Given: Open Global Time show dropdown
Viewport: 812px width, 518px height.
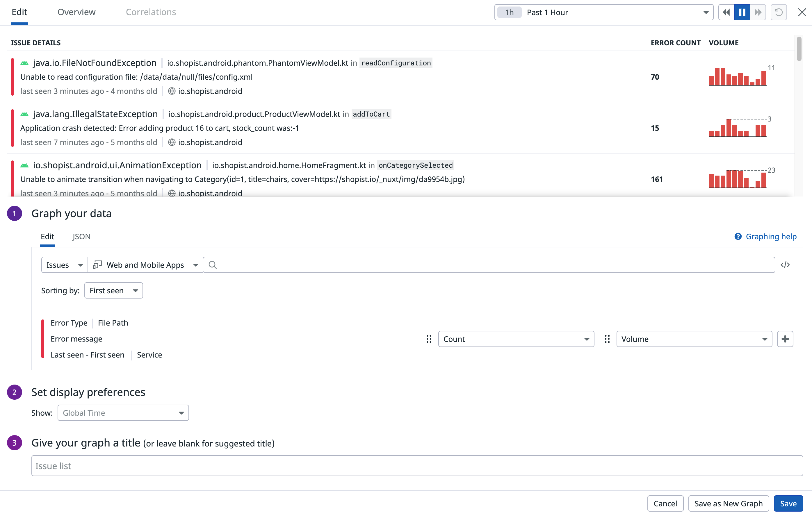Looking at the screenshot, I should click(x=123, y=413).
